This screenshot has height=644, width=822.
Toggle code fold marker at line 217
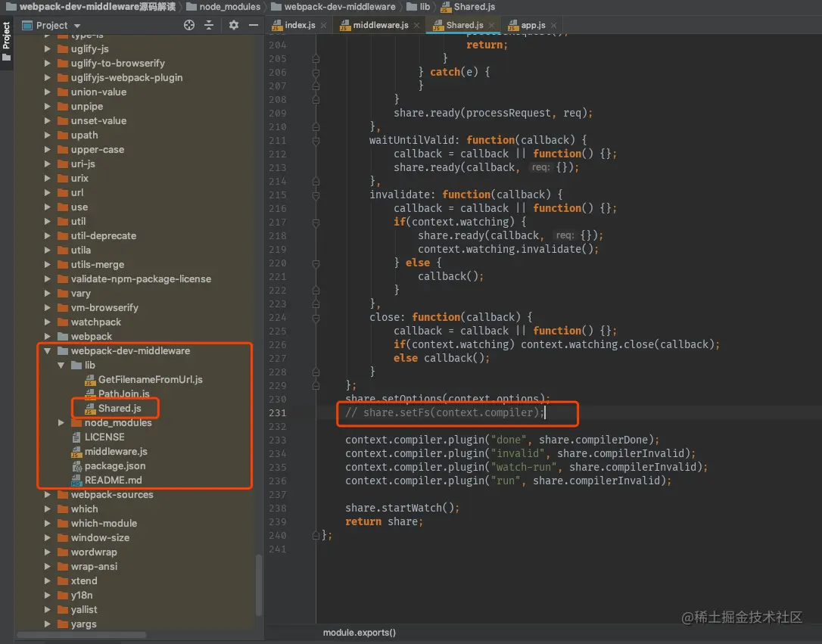point(316,222)
